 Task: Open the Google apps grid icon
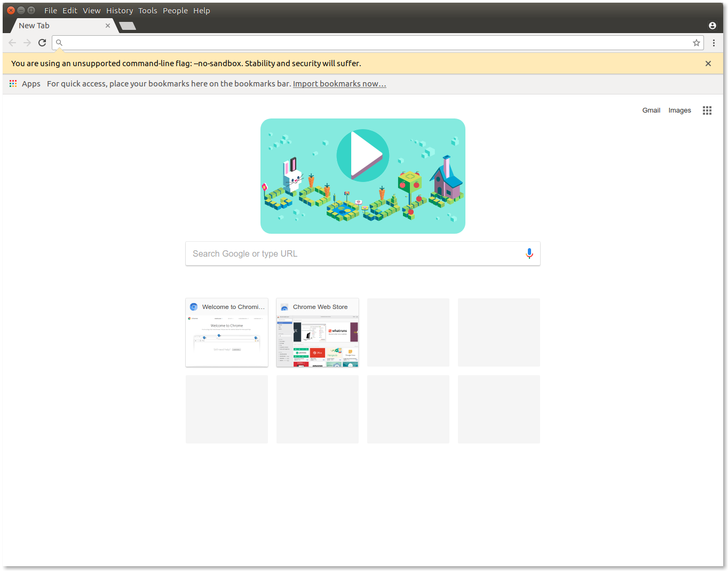707,110
